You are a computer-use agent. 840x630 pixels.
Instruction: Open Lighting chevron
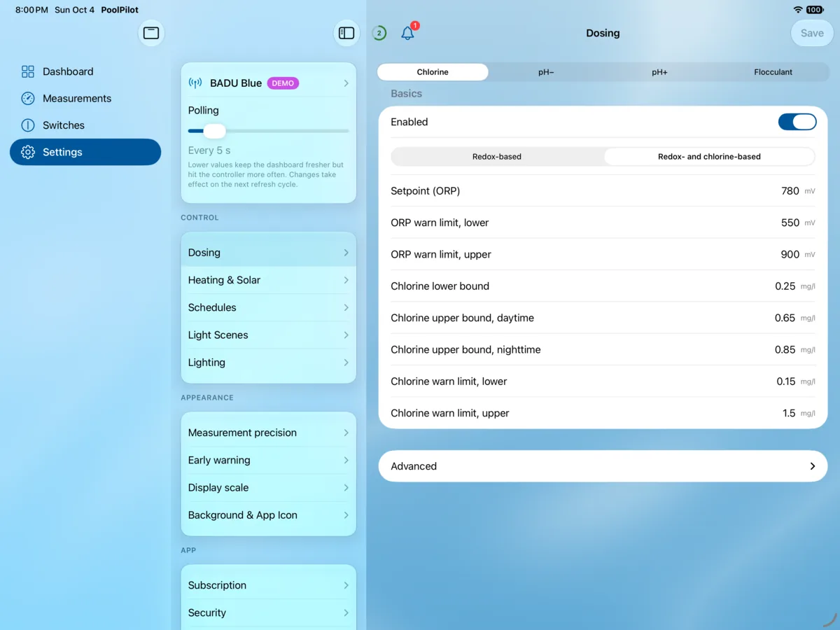pos(346,363)
